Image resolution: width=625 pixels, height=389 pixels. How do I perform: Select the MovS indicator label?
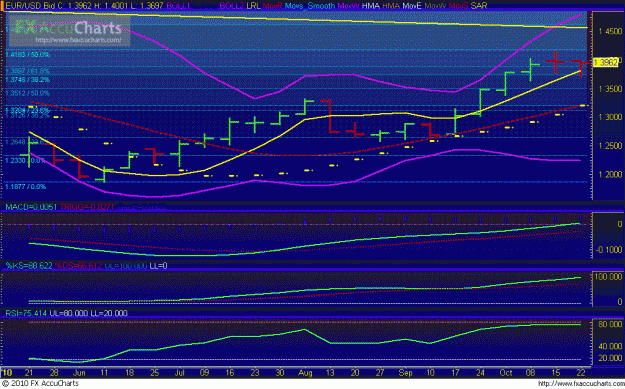click(458, 6)
